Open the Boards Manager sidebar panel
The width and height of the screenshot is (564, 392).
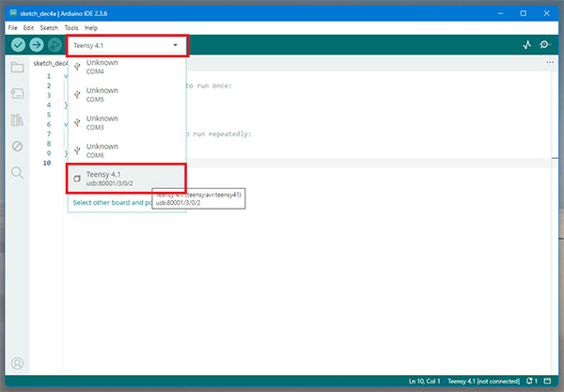tap(17, 94)
